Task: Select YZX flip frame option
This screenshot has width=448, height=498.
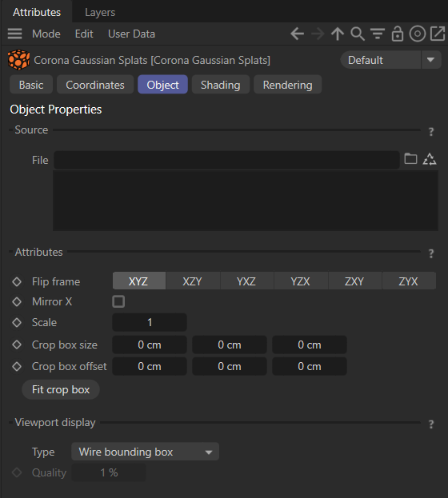Action: (300, 281)
